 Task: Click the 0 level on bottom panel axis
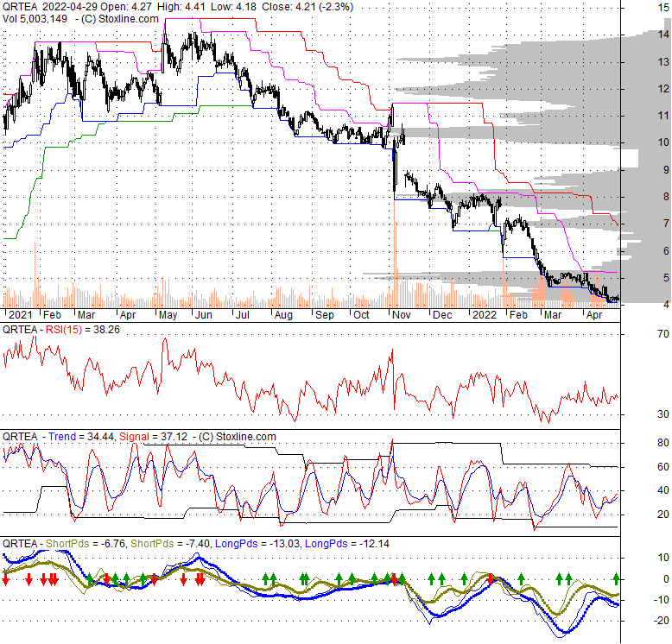[666, 579]
